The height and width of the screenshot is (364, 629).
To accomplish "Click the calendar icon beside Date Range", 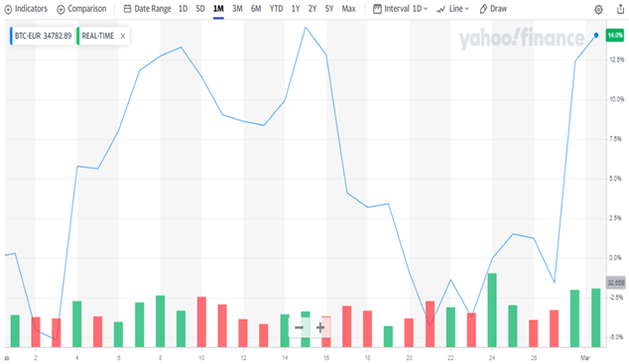I will tap(127, 9).
